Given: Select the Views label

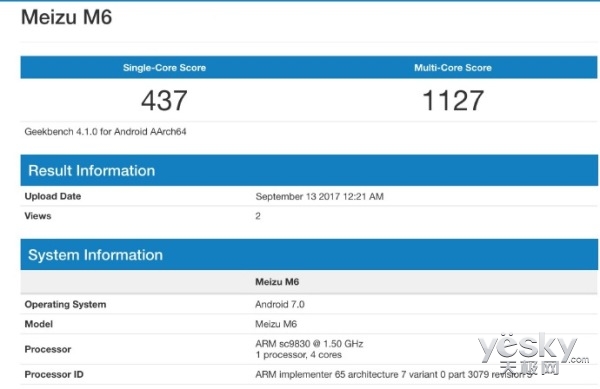Looking at the screenshot, I should coord(38,216).
